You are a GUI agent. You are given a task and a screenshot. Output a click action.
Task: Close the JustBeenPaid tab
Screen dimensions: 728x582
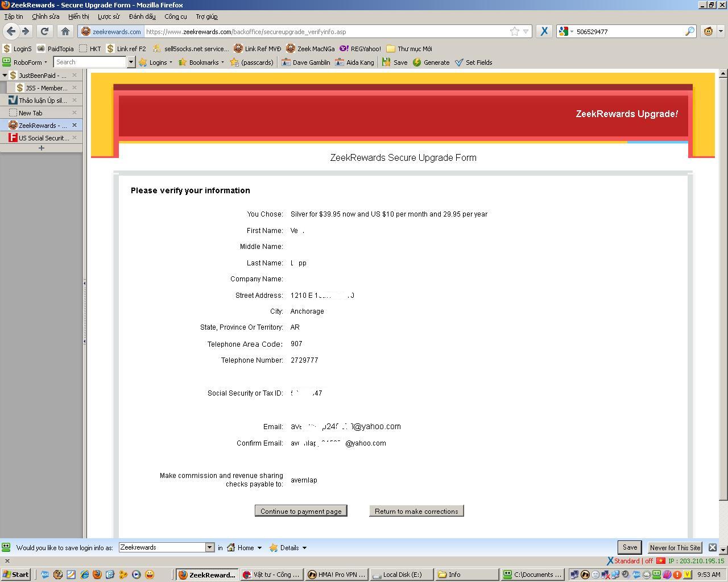[75, 75]
